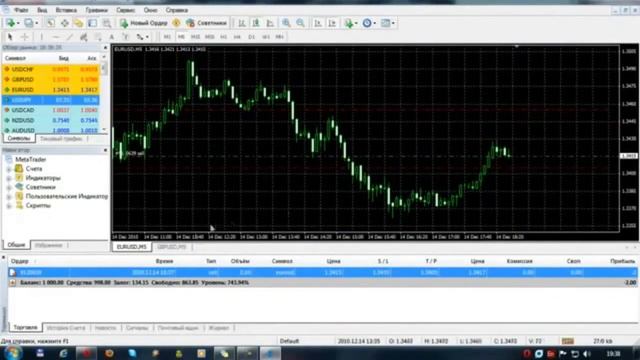Select the EURUSD row in Market Watch
Screen dimensions: 640x360
point(51,89)
